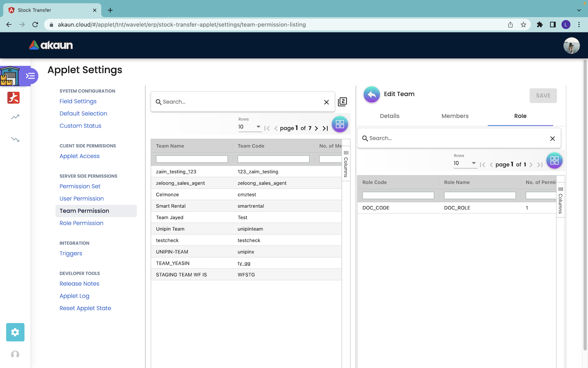Screen dimensions: 588x368
Task: Switch to the Members tab
Action: tap(455, 116)
